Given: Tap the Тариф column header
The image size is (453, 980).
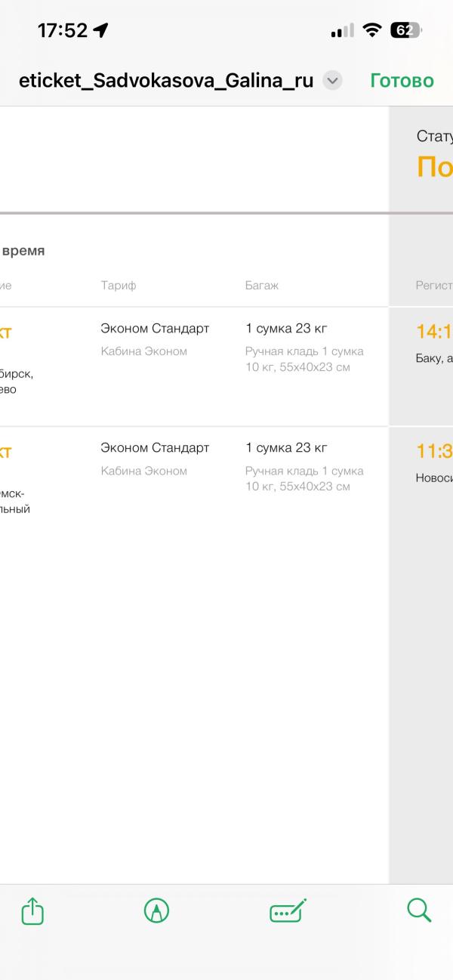Looking at the screenshot, I should coord(119,286).
